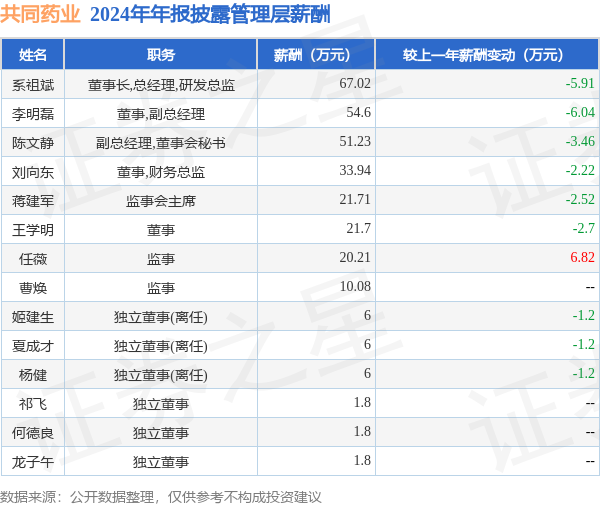
Task: Click 独立董事(离任) in 姬建生 row
Action: (x=161, y=317)
